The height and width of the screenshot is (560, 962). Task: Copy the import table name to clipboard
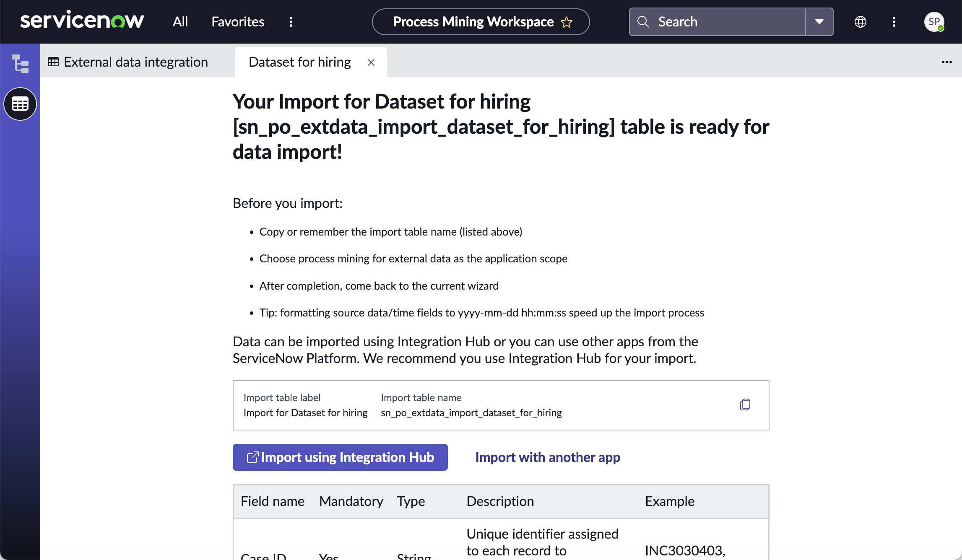(x=745, y=404)
